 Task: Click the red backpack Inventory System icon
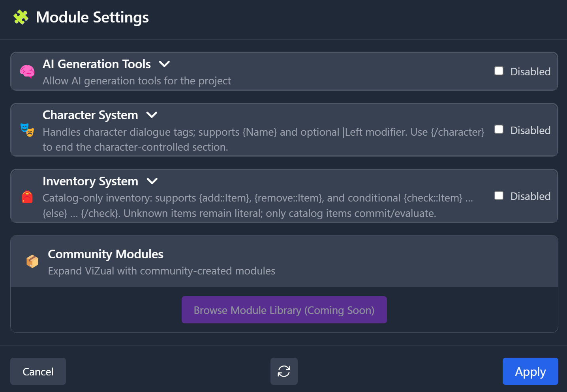point(27,196)
